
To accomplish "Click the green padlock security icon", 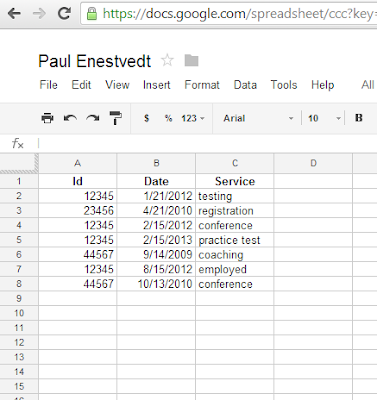I will (x=92, y=14).
